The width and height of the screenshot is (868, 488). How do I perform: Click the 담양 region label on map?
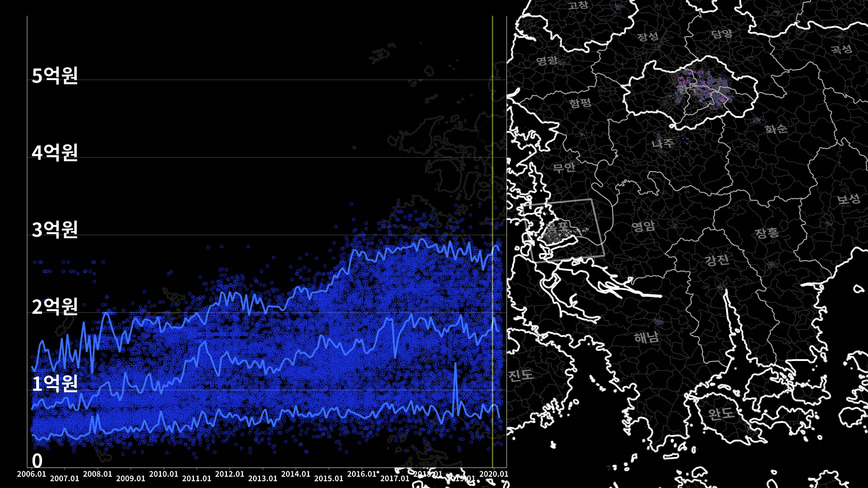(x=722, y=34)
